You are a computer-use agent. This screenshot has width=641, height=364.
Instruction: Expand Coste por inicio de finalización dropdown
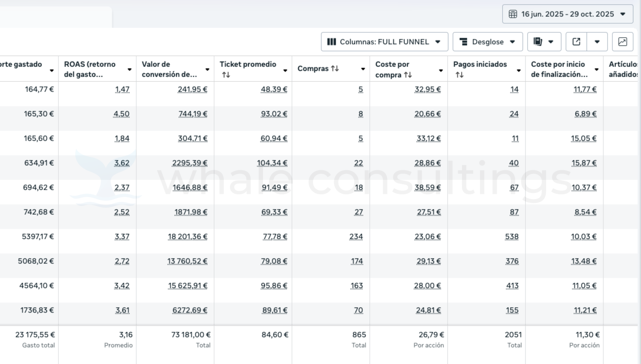click(x=597, y=69)
